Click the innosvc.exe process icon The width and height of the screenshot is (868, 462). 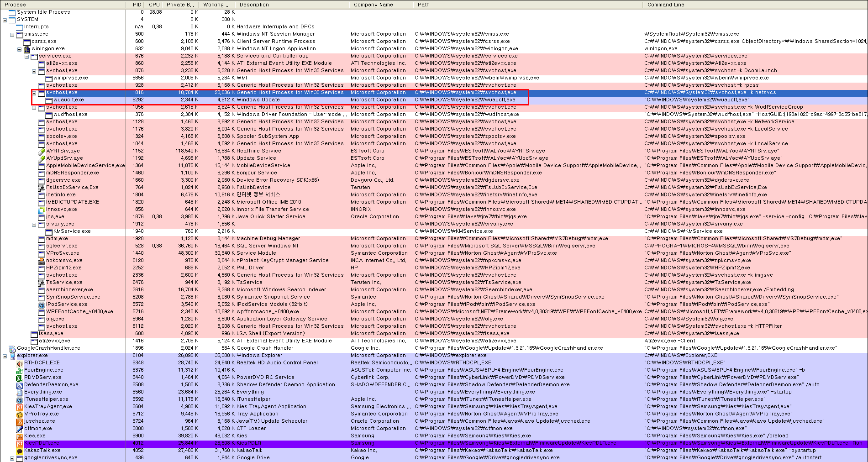[x=42, y=210]
